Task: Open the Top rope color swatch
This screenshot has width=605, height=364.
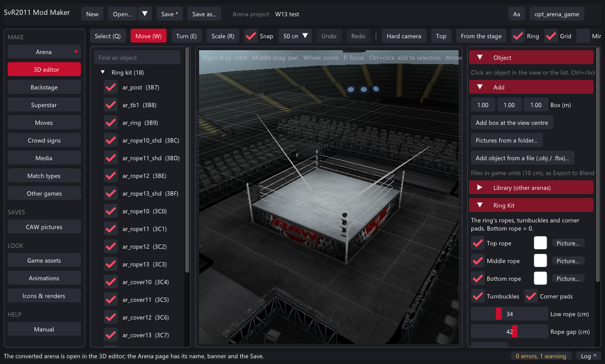Action: [x=540, y=243]
